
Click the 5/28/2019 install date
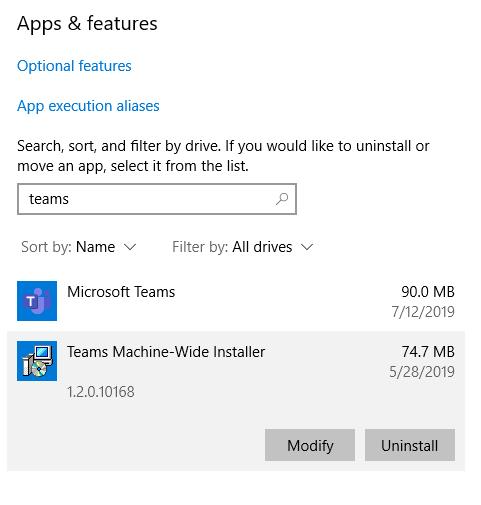422,372
